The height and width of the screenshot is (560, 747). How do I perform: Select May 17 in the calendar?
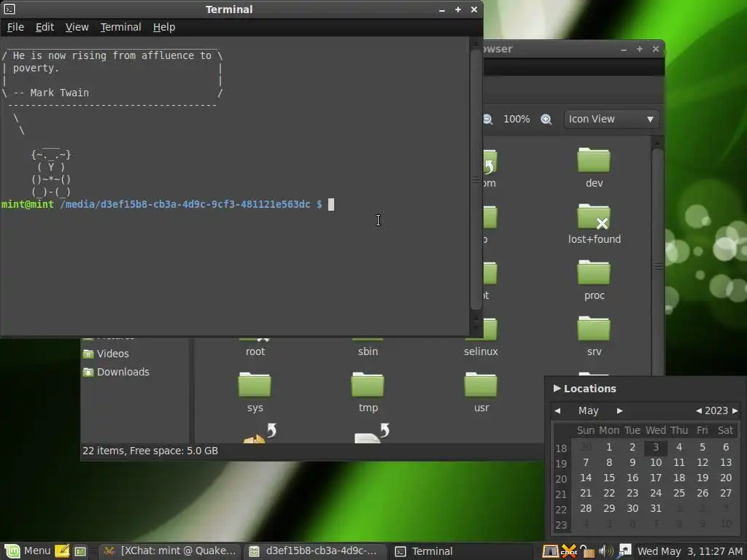(656, 478)
